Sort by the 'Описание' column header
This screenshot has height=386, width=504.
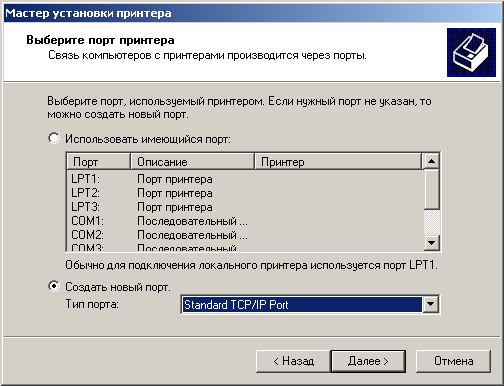tap(192, 162)
